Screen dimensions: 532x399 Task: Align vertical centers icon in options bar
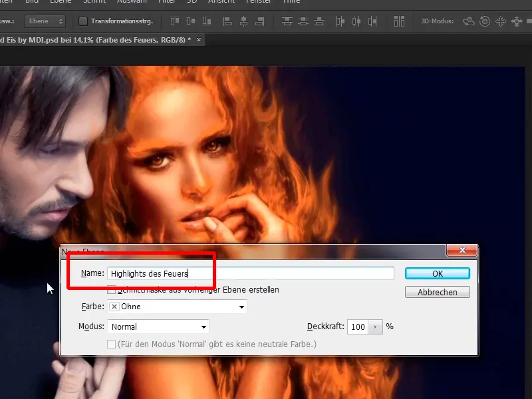coord(191,21)
